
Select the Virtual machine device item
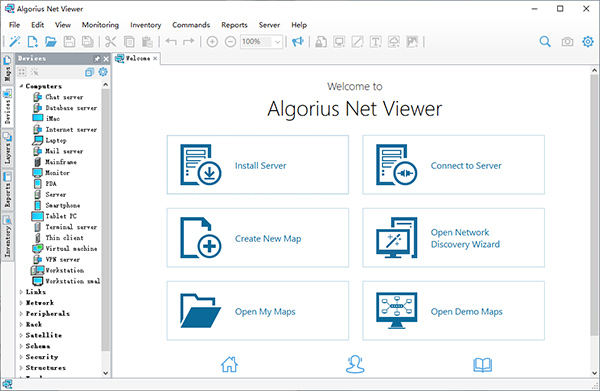coord(65,249)
